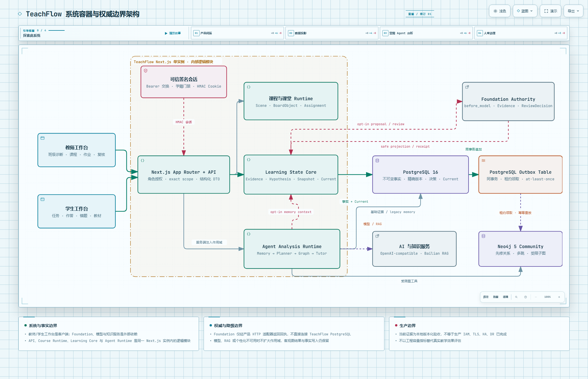Click the safe projection / receipt edge label
Screen dimensions: 588x379
[x=405, y=146]
